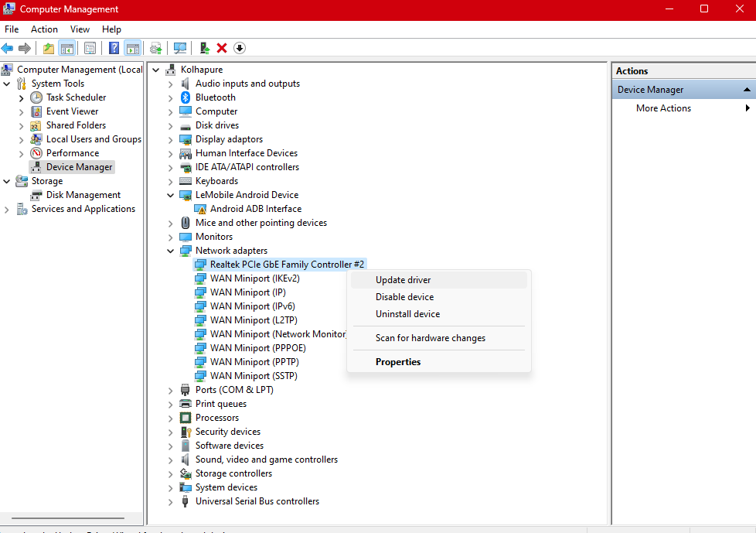Click Storage controllers category icon

click(186, 473)
